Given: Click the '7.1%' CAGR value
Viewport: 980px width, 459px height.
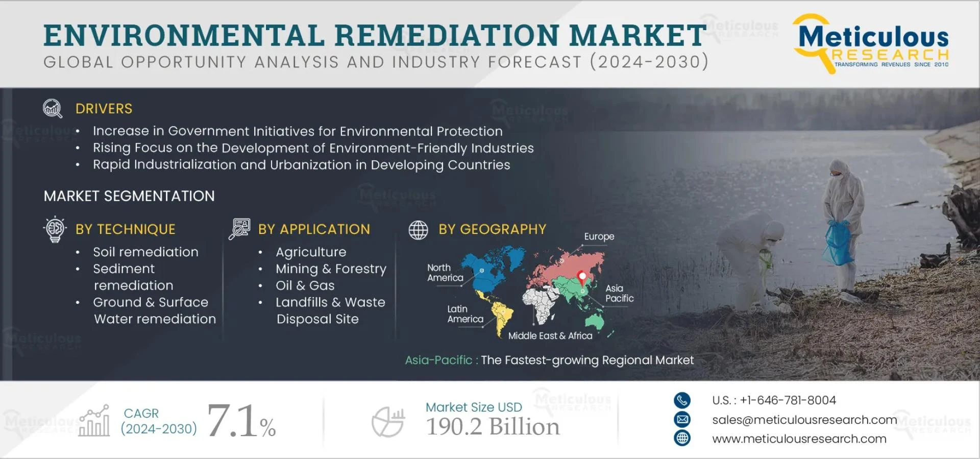Looking at the screenshot, I should point(241,421).
